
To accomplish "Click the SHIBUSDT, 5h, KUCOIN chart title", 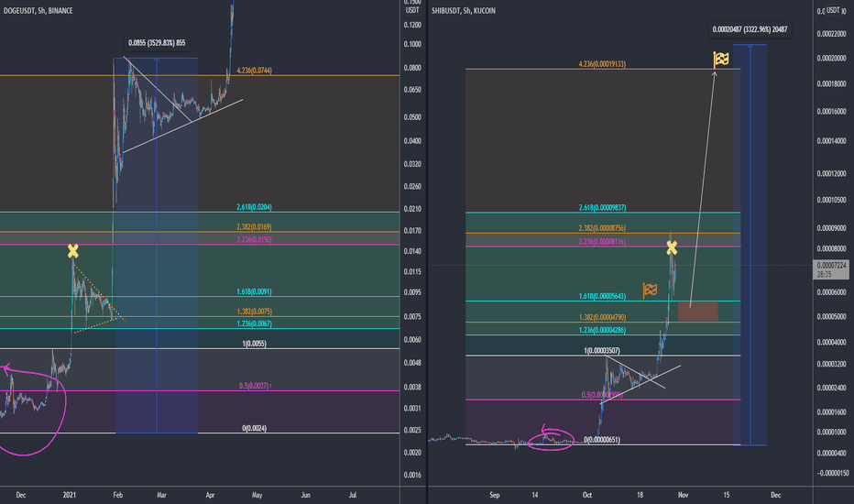I will click(x=464, y=11).
